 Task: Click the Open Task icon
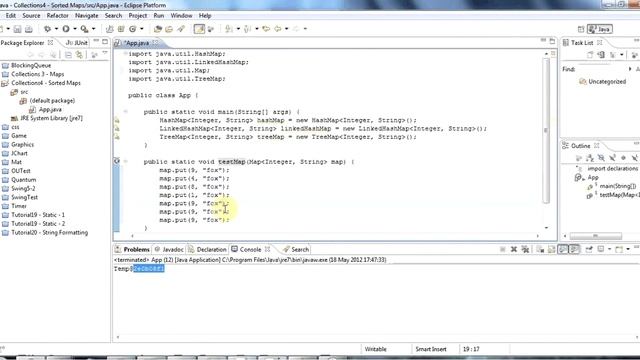[169, 29]
